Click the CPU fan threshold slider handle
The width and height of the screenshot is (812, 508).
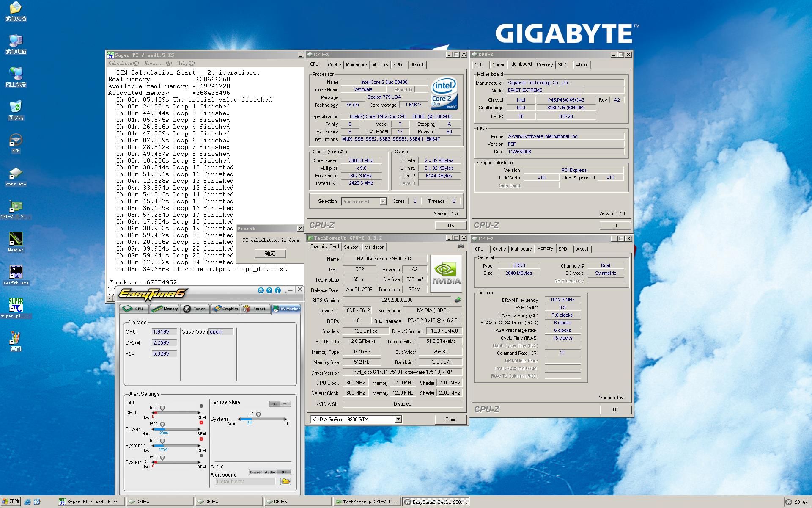(162, 409)
